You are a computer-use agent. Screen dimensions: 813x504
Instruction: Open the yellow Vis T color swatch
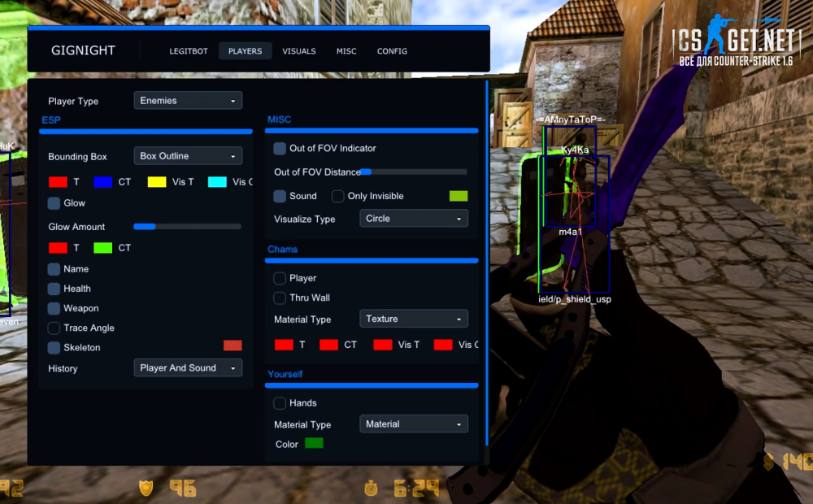pyautogui.click(x=157, y=182)
